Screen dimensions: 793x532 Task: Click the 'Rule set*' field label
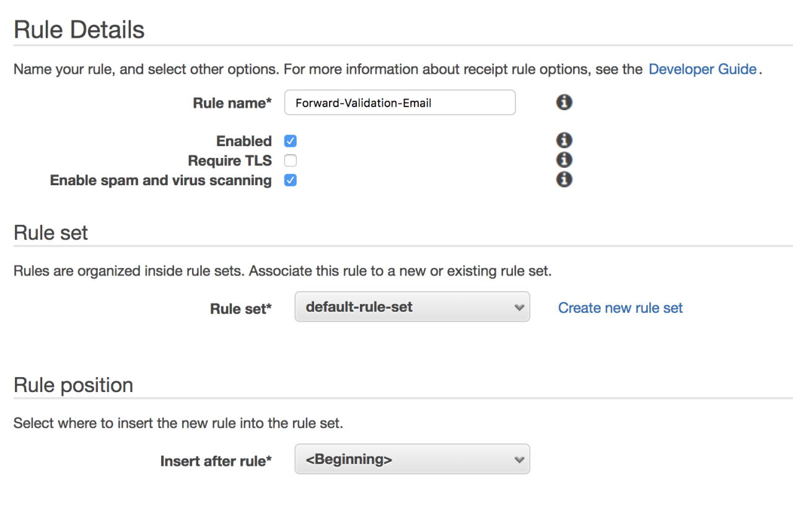click(x=241, y=308)
